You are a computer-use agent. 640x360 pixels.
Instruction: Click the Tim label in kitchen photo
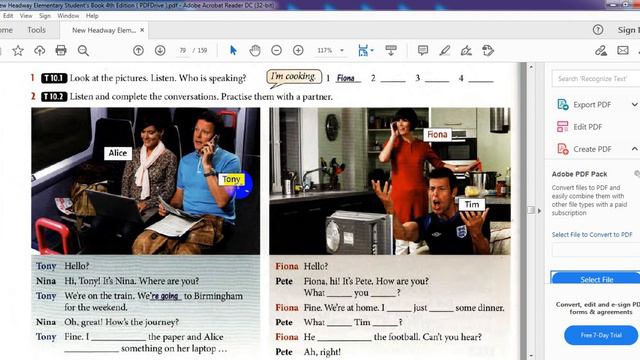tap(472, 204)
